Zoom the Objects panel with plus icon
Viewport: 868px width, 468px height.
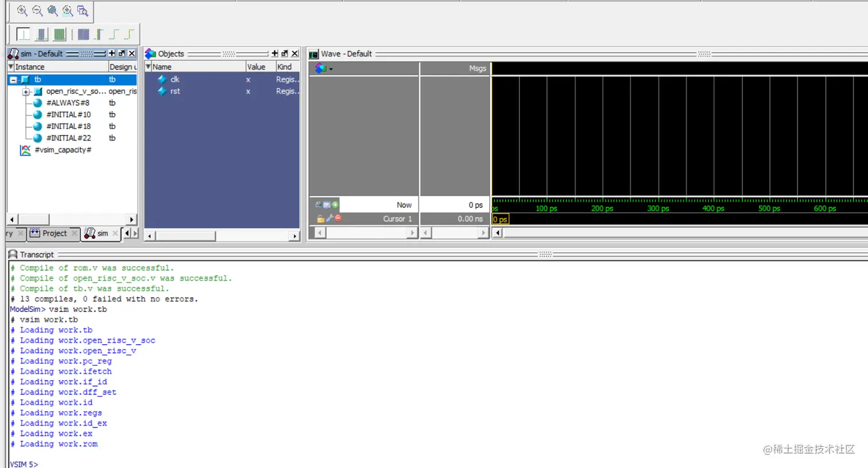(x=275, y=53)
